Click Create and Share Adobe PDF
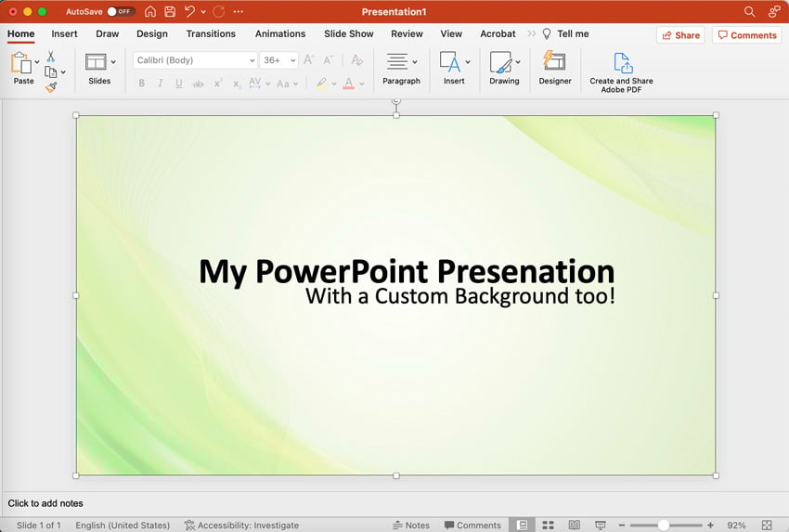 (621, 70)
